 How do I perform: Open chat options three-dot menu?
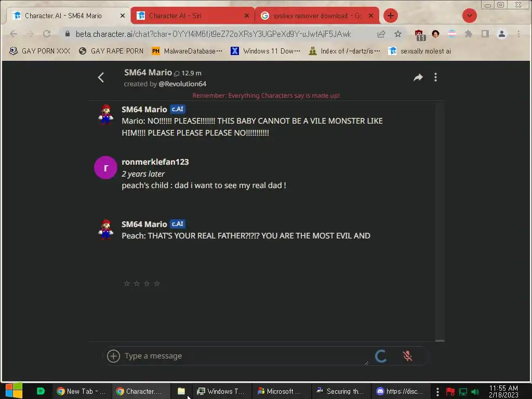(436, 77)
